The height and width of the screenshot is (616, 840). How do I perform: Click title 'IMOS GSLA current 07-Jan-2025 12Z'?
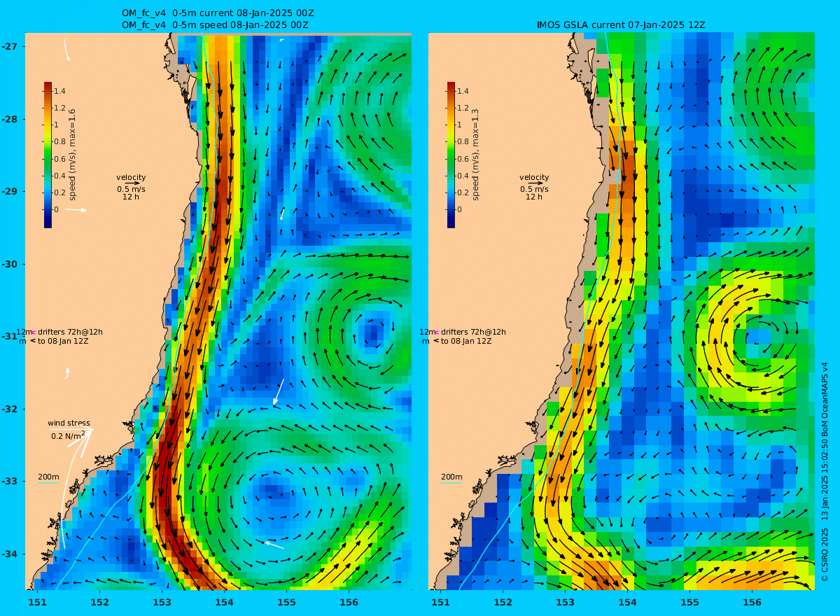621,24
